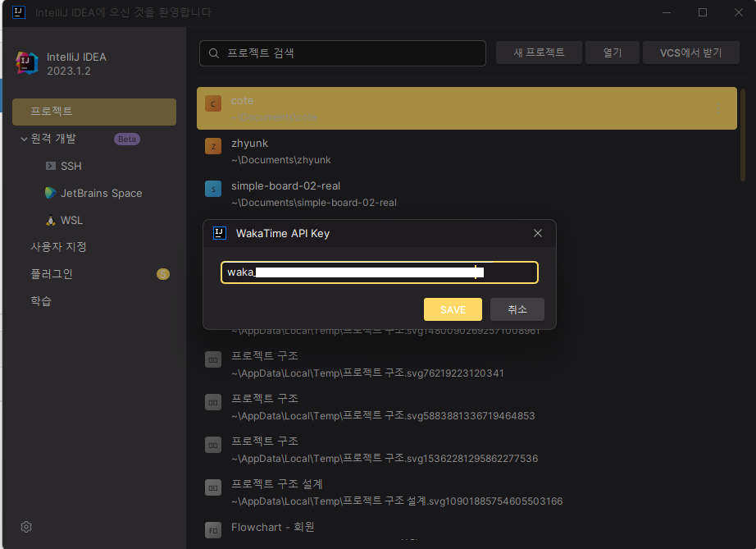The image size is (756, 549).
Task: Click the project list vertical scrollbar
Action: [x=743, y=135]
